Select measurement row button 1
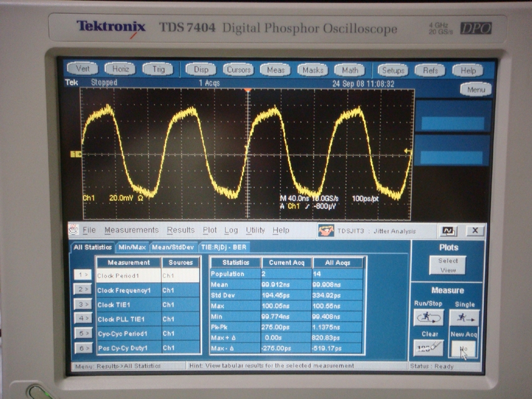Image resolution: width=532 pixels, height=399 pixels. (x=82, y=274)
